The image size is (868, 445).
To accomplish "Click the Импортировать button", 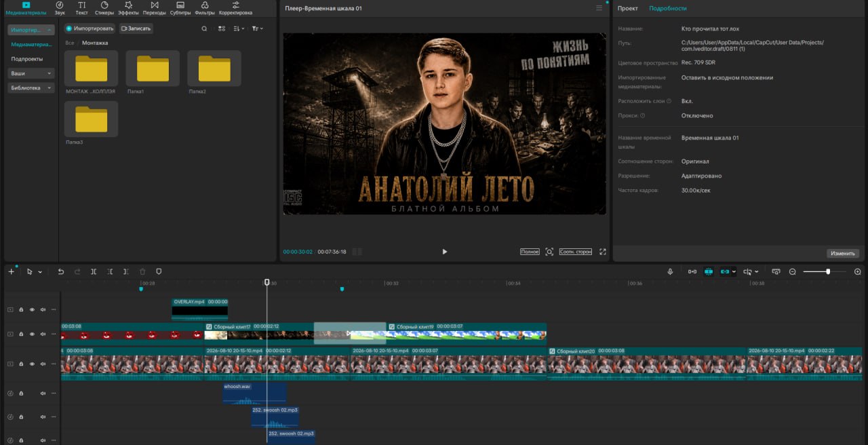I will (x=90, y=28).
